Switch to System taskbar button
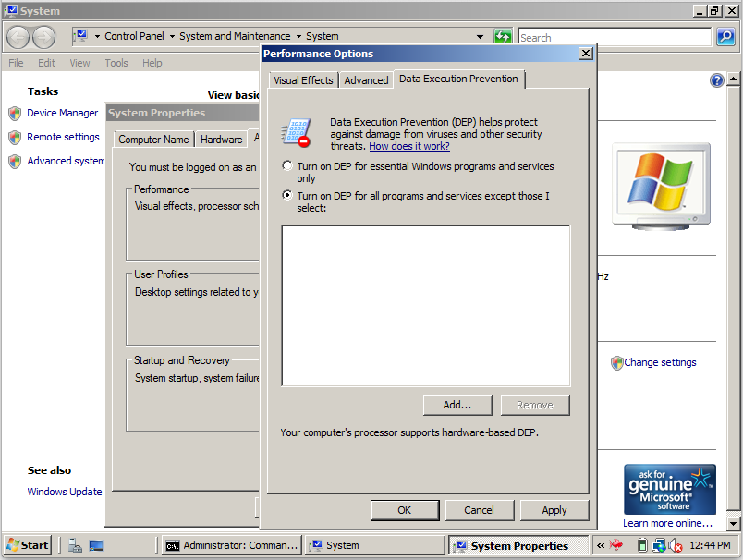This screenshot has width=743, height=560. coord(374,546)
